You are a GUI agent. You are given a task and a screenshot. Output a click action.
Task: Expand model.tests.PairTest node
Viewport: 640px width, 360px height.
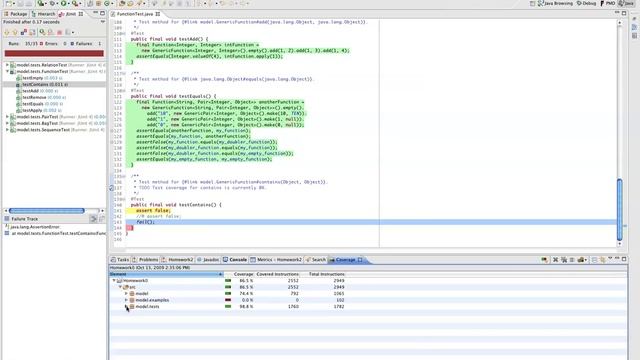click(x=7, y=117)
